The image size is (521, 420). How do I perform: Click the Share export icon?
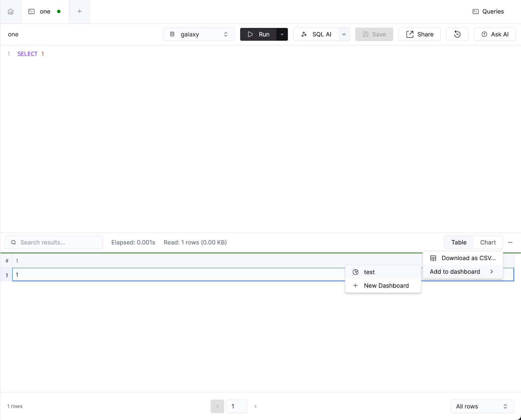410,34
